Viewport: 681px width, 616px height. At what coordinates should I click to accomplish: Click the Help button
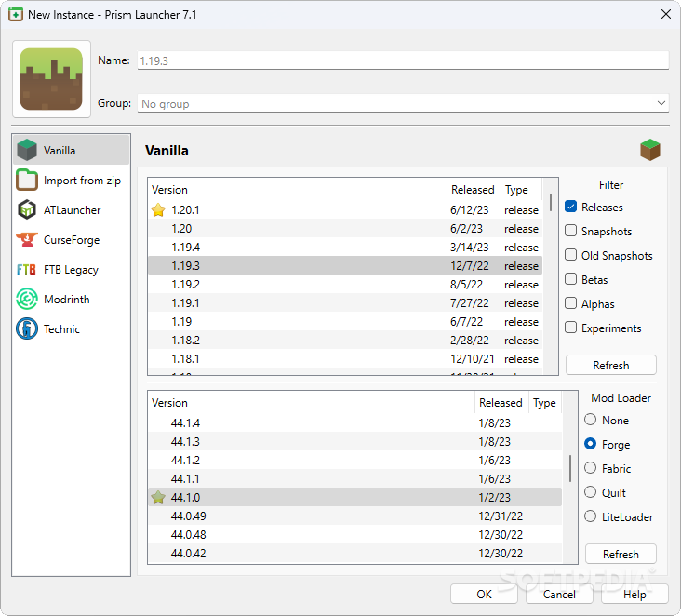(634, 594)
